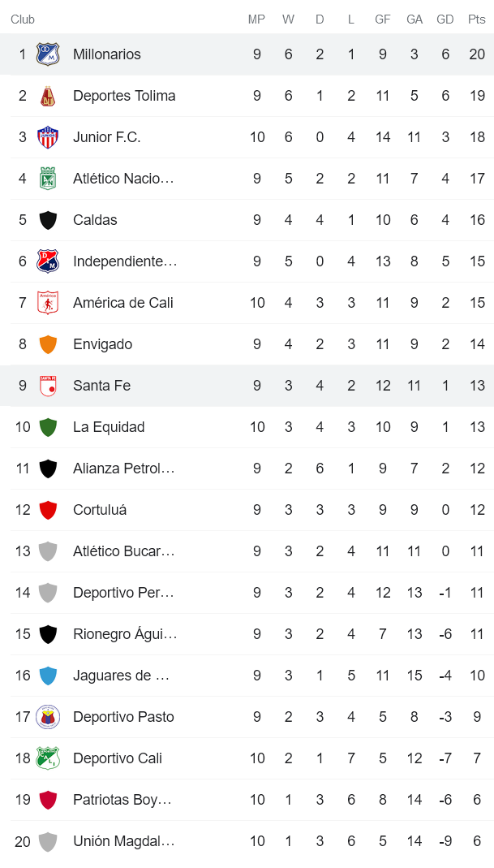This screenshot has width=494, height=868.
Task: Sort standings by GD column header
Action: (x=445, y=19)
